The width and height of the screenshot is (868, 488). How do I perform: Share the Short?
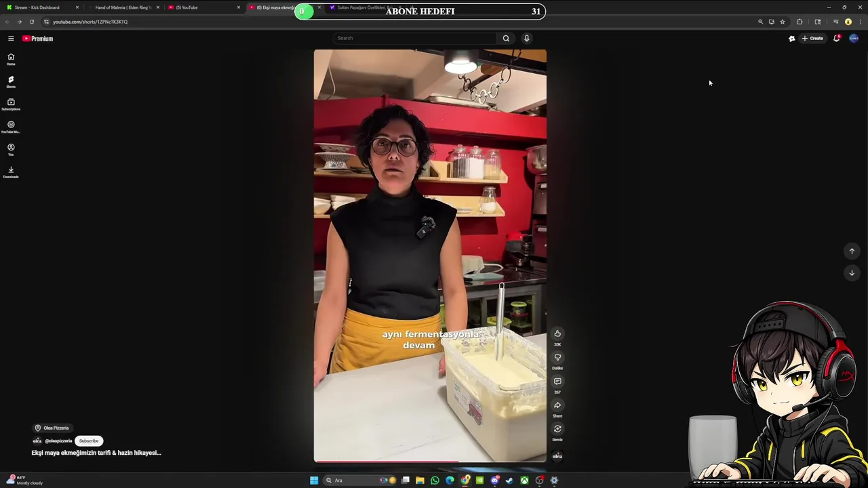pyautogui.click(x=557, y=405)
